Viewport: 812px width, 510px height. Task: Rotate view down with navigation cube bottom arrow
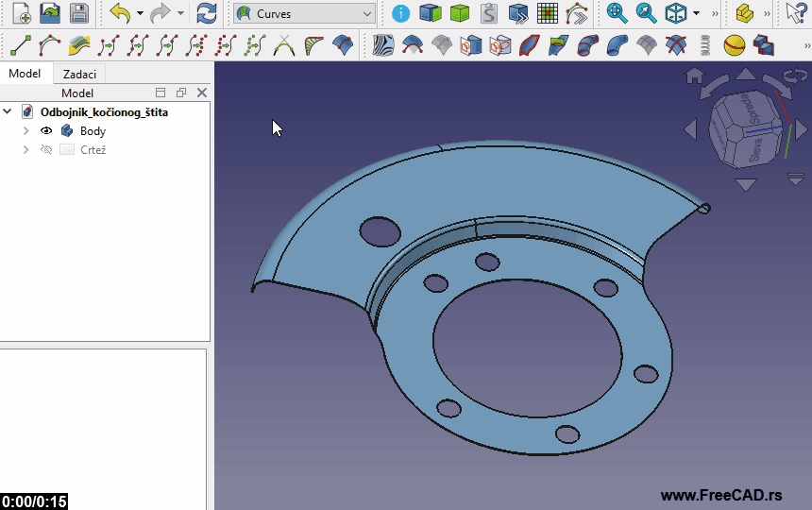[x=746, y=184]
